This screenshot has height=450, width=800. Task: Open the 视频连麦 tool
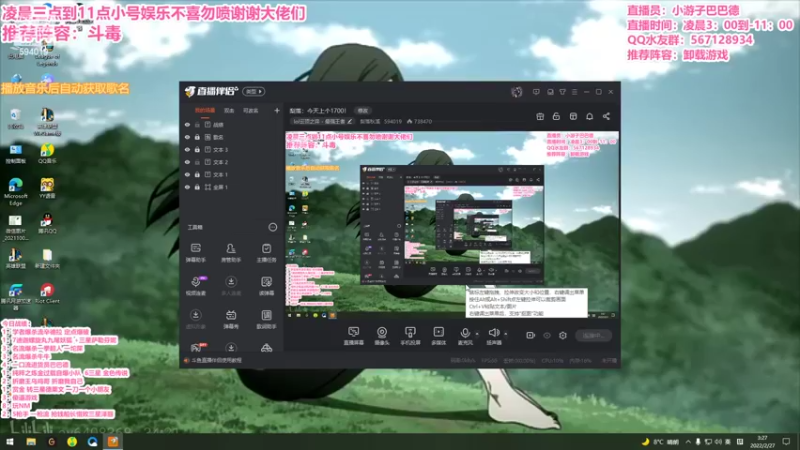click(x=196, y=286)
